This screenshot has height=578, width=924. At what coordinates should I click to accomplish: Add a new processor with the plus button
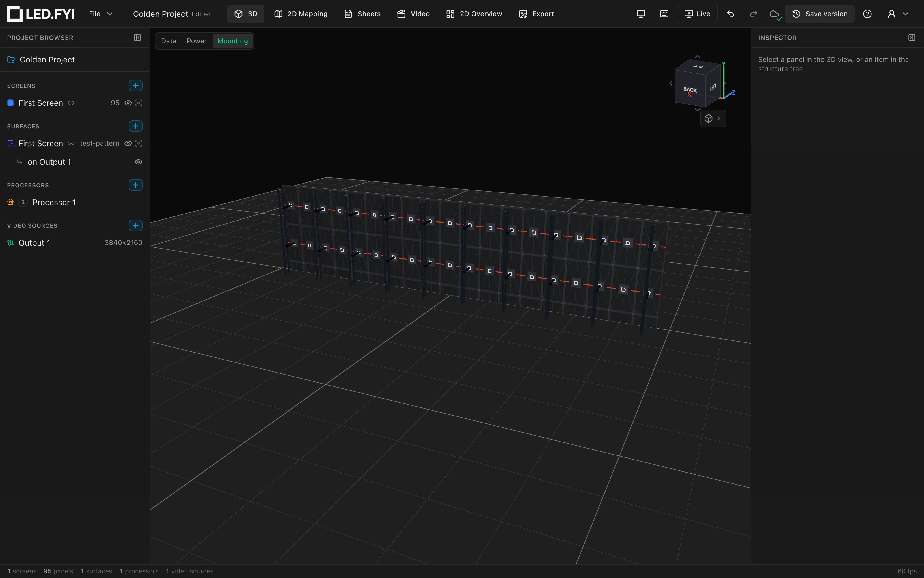point(135,185)
